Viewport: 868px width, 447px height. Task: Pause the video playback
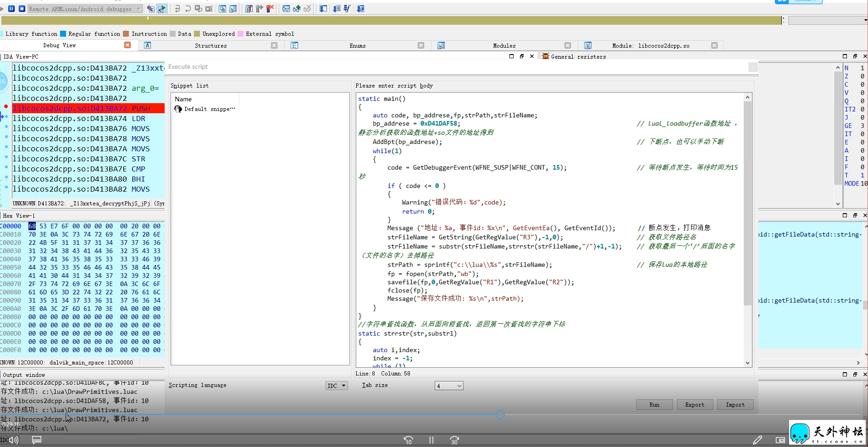click(x=431, y=440)
